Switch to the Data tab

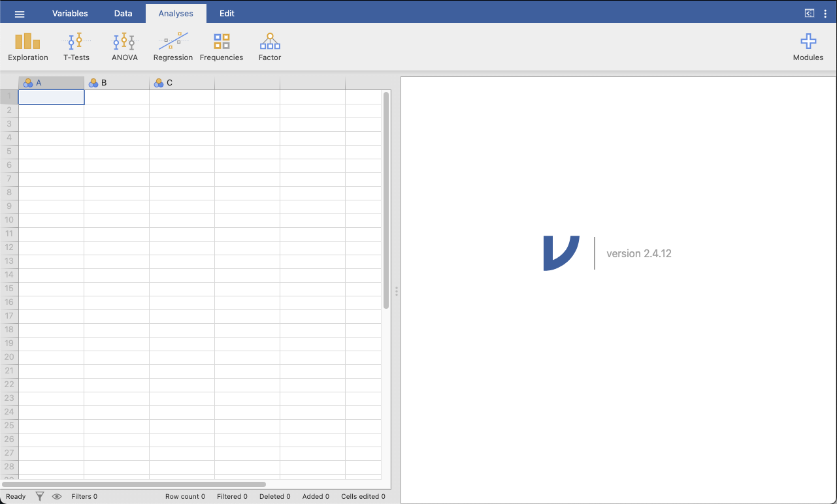pyautogui.click(x=123, y=14)
